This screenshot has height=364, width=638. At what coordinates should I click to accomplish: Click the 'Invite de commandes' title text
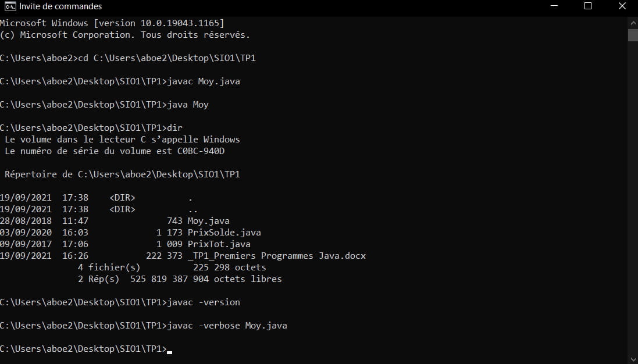coord(60,6)
